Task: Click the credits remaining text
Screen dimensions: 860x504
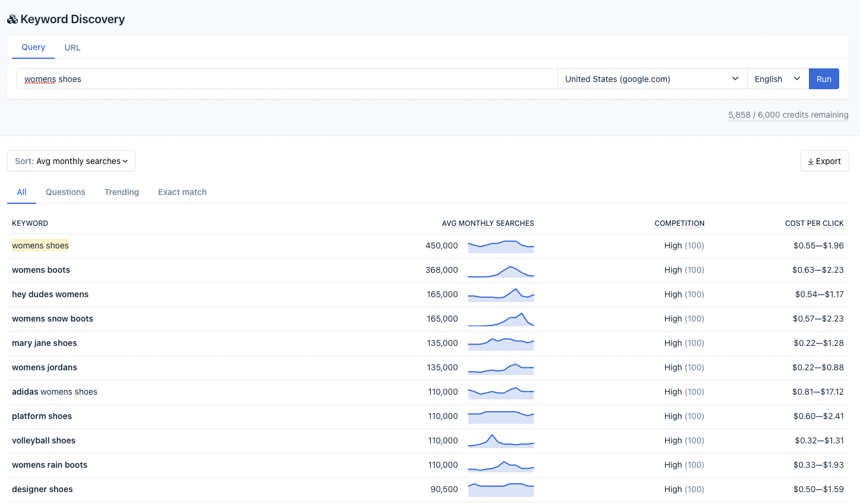Action: click(788, 115)
